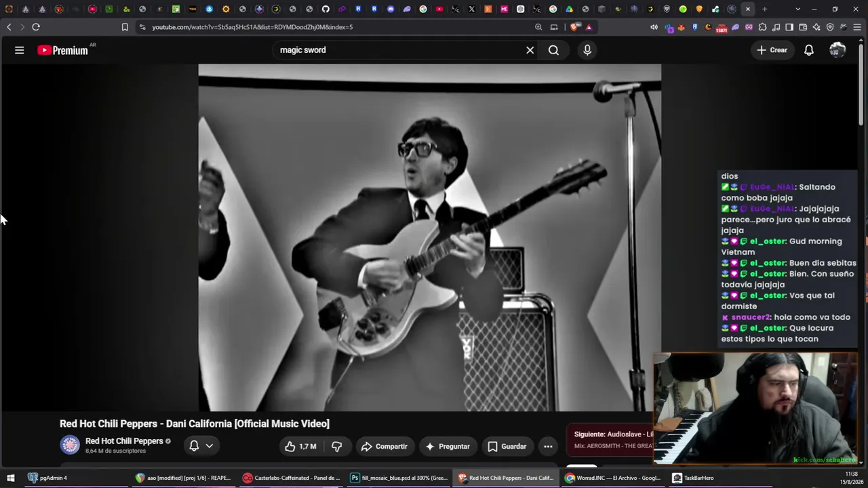Switch to the X (Twitter) tab
This screenshot has height=488, width=868.
coord(472,9)
